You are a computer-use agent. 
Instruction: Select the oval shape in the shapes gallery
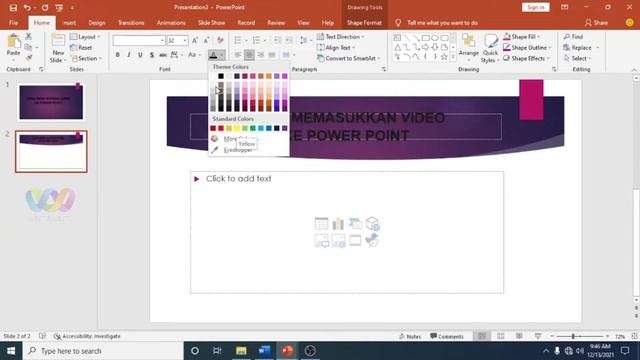435,38
